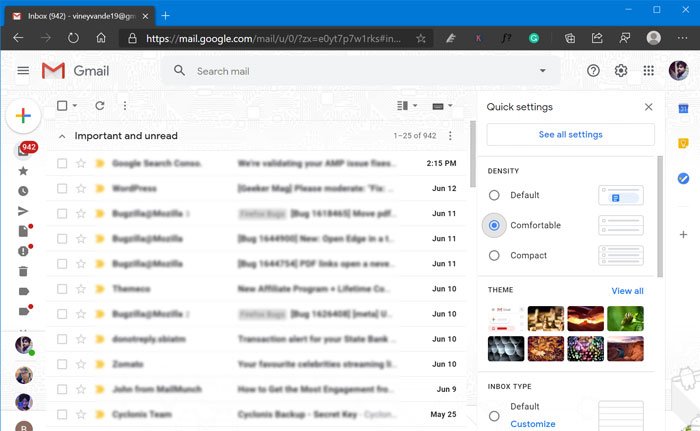Open Calendar in the side panel
700x431 pixels.
coord(683,108)
